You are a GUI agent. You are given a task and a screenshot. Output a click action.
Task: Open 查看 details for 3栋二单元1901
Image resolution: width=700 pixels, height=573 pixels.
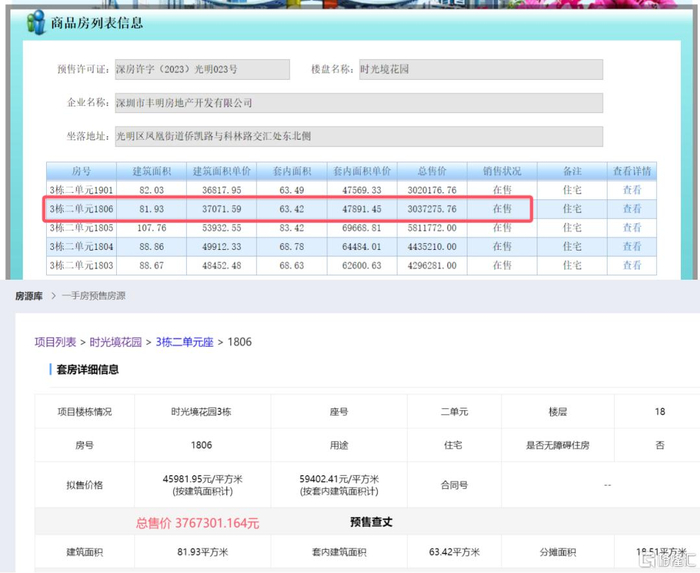[x=632, y=190]
